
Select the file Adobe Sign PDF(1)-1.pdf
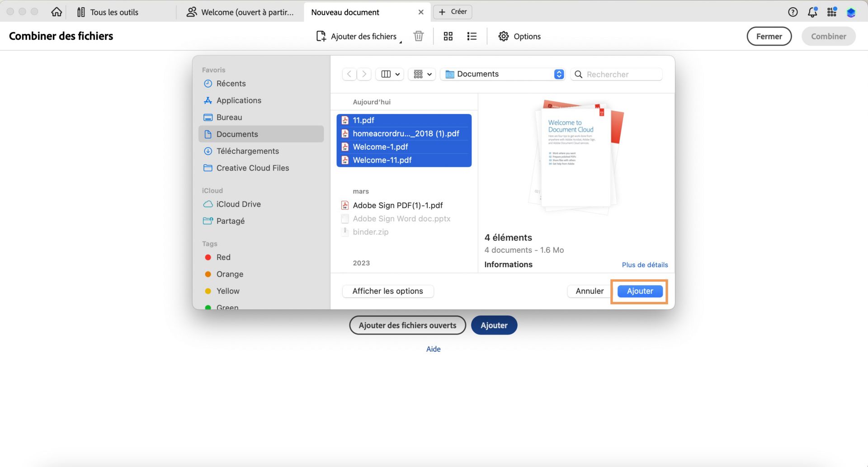[x=404, y=205]
